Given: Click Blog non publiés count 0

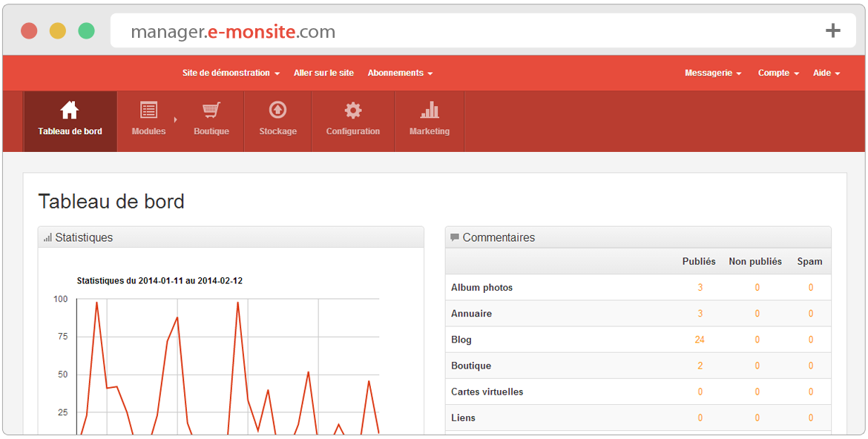Looking at the screenshot, I should (x=757, y=340).
